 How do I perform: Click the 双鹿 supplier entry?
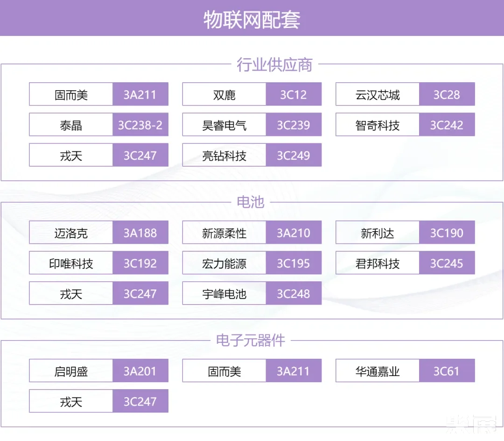coord(223,94)
